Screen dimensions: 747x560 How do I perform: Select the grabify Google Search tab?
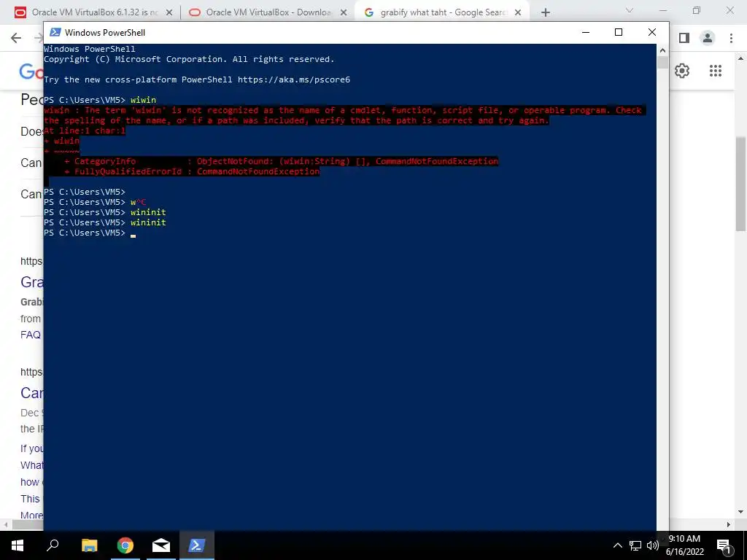[x=442, y=12]
